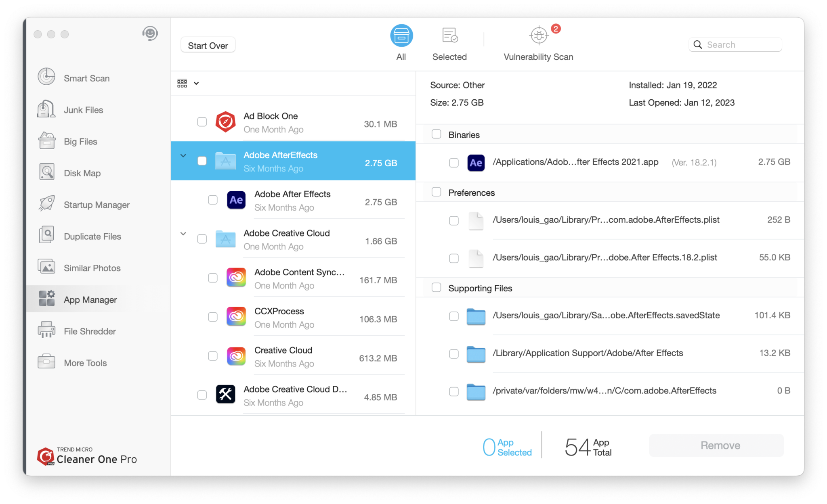Open the Smart Scan sidebar icon
This screenshot has width=827, height=504.
click(46, 77)
